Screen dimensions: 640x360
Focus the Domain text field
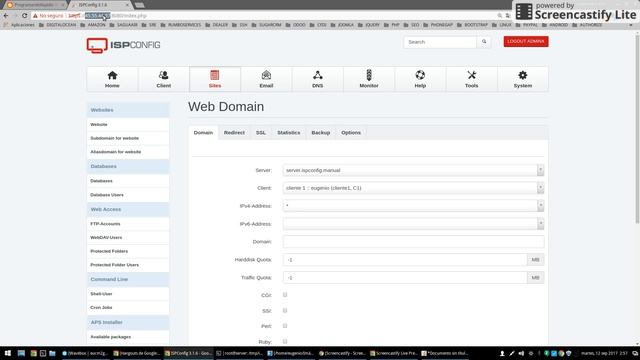point(413,242)
